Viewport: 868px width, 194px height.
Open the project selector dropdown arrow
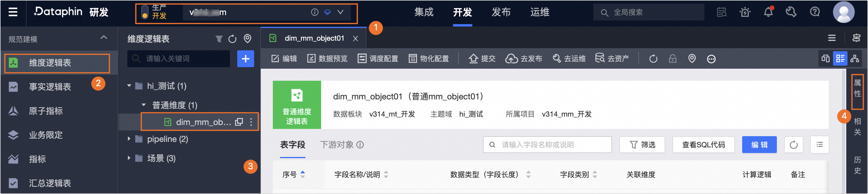click(x=340, y=12)
